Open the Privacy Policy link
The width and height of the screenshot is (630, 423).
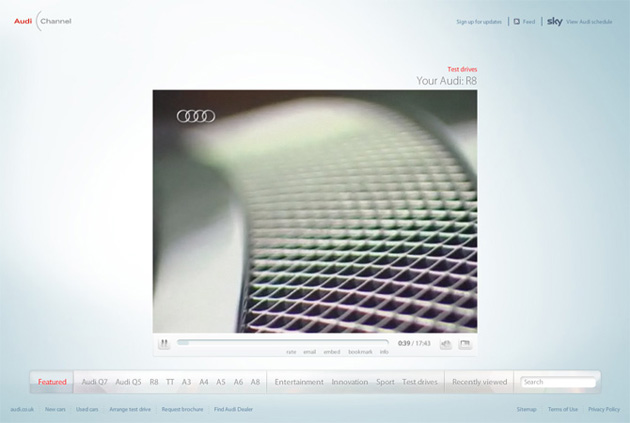(604, 409)
